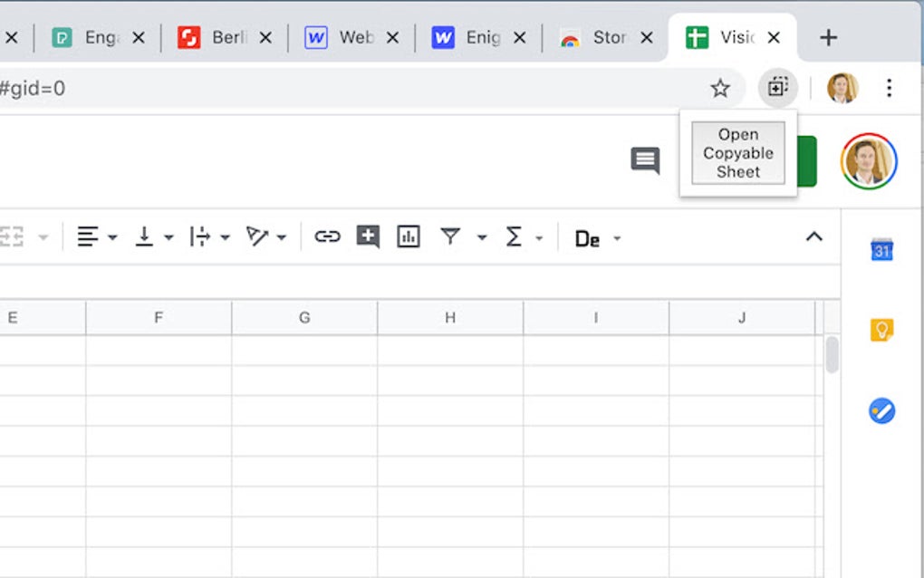
Task: Insert a comment using the toolbar icon
Action: click(x=368, y=237)
